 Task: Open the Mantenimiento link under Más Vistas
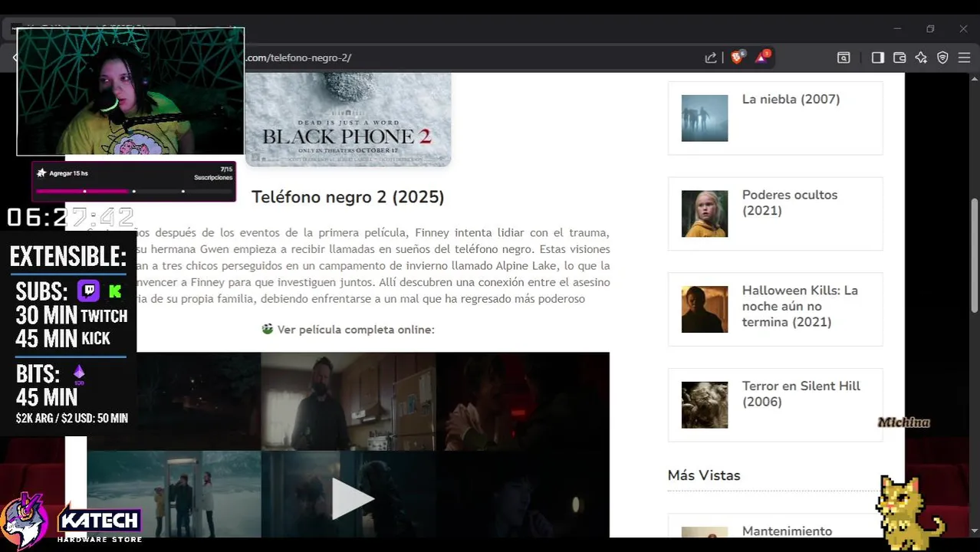(x=787, y=531)
